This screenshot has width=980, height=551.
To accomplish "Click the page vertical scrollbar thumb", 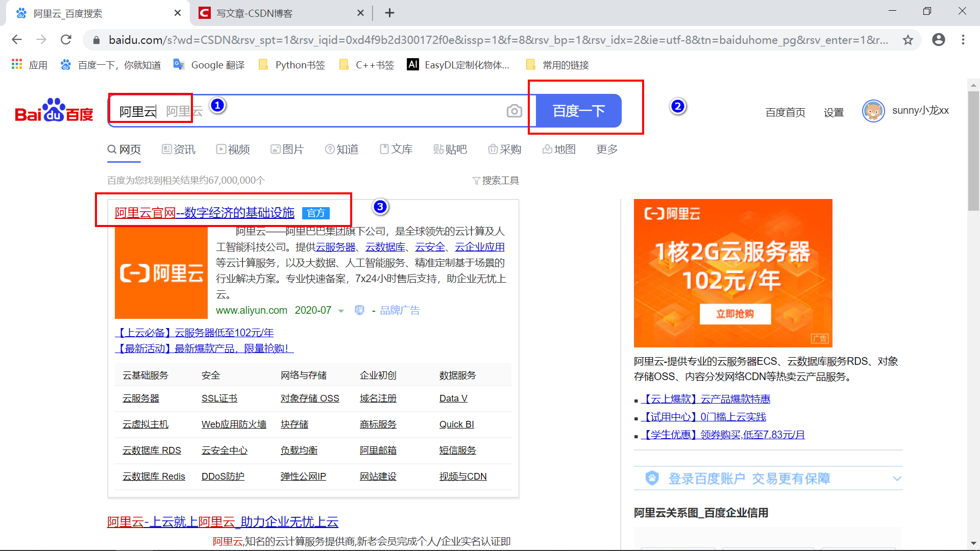I will pyautogui.click(x=973, y=151).
